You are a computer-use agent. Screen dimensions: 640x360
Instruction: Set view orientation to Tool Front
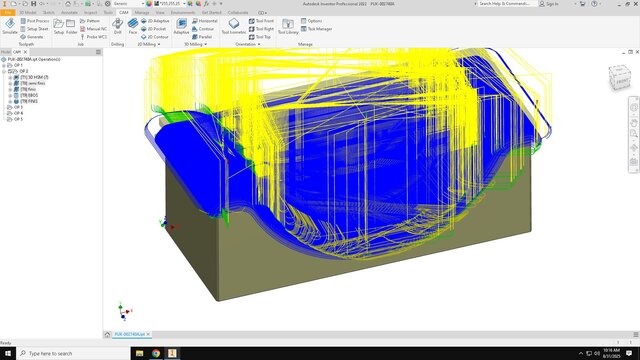261,21
